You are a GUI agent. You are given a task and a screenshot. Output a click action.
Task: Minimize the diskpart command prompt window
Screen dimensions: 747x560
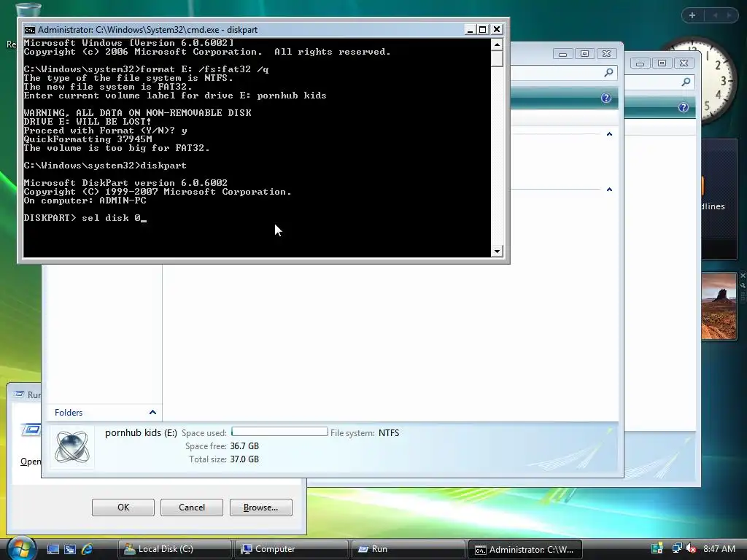click(470, 29)
